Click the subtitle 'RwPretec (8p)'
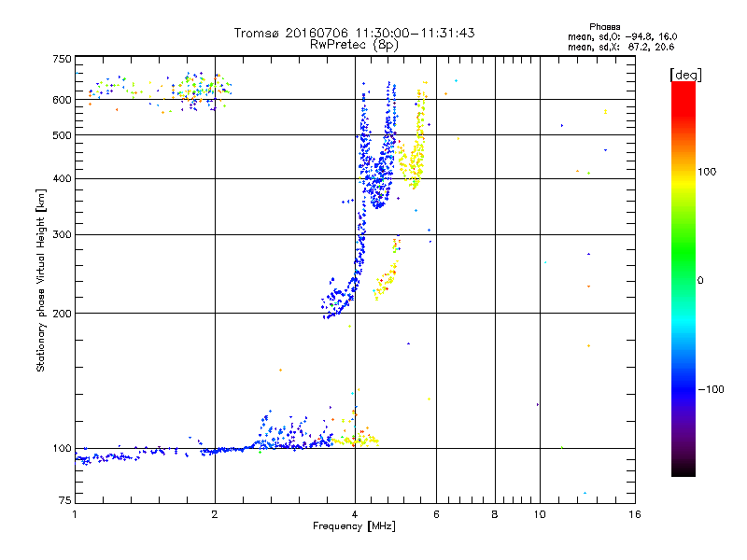This screenshot has width=747, height=560. (354, 45)
